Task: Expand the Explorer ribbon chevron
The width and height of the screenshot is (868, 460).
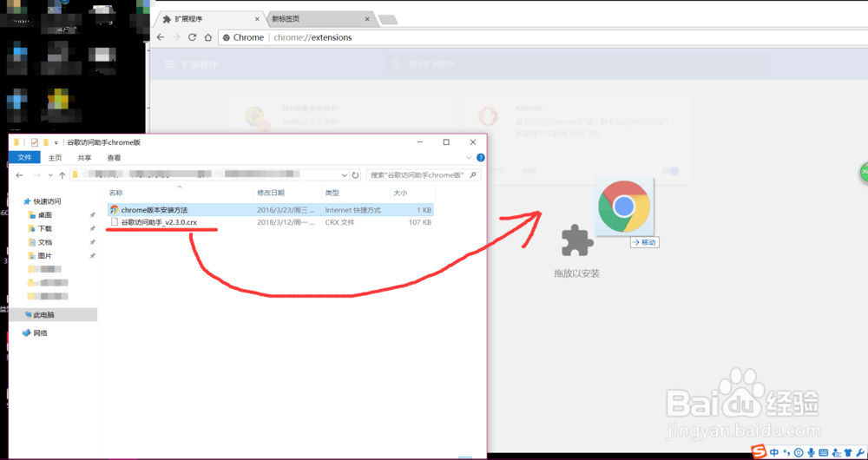Action: (470, 157)
